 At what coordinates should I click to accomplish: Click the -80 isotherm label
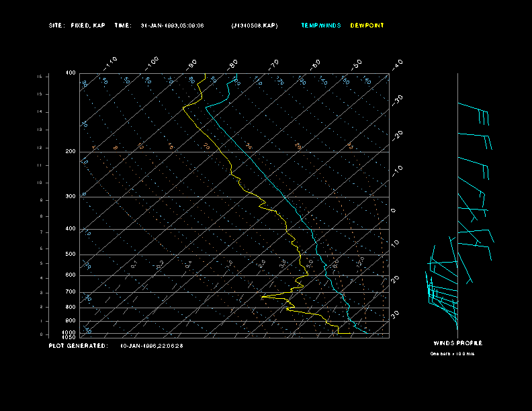pyautogui.click(x=232, y=65)
